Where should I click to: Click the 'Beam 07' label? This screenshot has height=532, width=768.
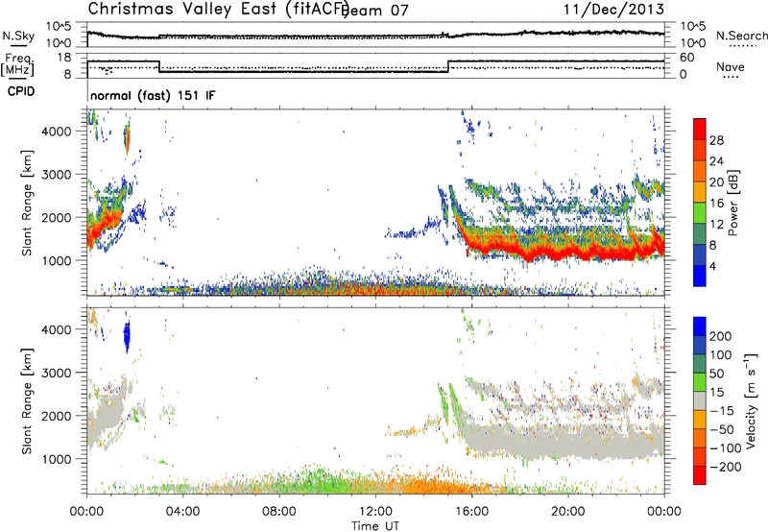coord(376,11)
